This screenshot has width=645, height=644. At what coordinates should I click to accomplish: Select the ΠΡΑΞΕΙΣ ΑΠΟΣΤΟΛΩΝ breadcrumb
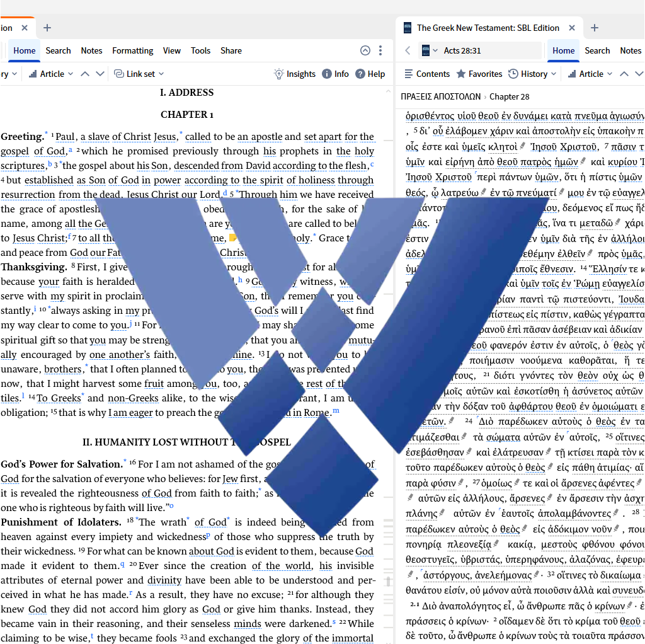[x=440, y=96]
